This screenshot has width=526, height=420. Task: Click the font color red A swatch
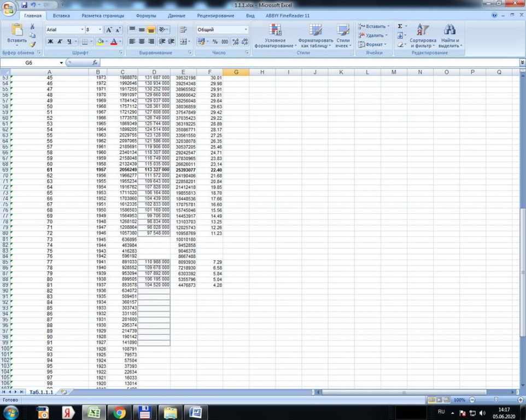click(113, 42)
